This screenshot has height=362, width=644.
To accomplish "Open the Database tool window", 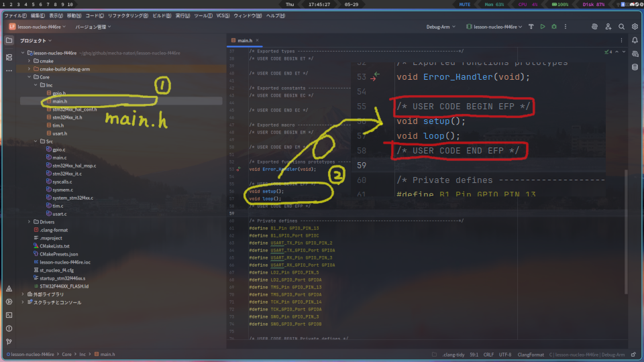I will 635,67.
